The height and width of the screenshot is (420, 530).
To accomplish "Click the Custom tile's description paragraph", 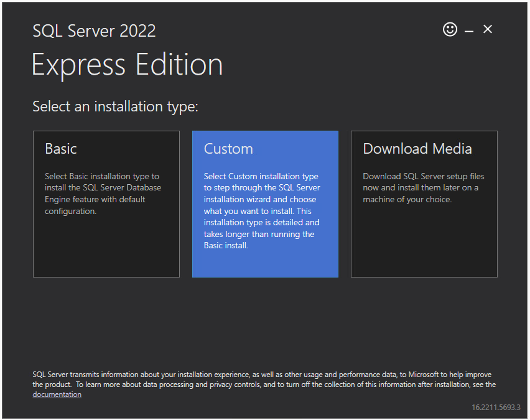I will pos(262,211).
